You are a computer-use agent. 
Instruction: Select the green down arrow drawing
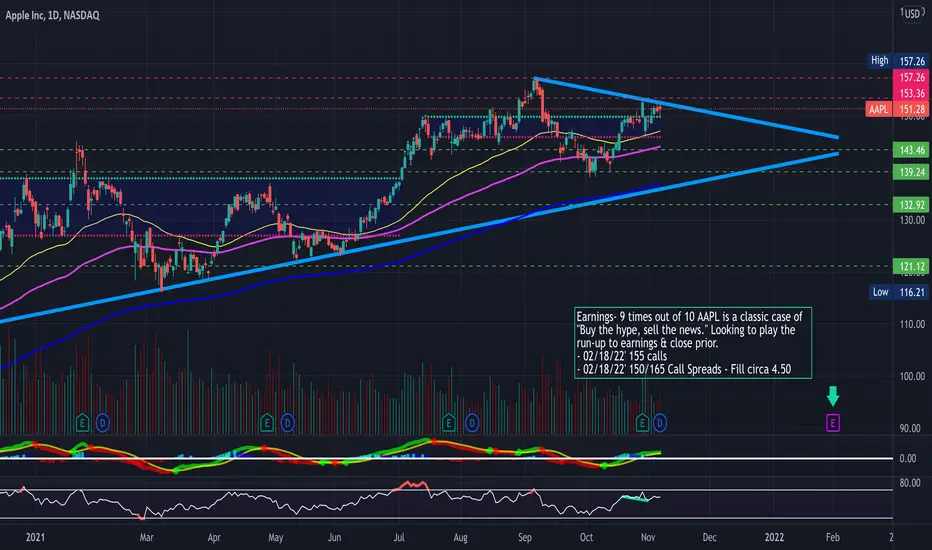coord(833,396)
